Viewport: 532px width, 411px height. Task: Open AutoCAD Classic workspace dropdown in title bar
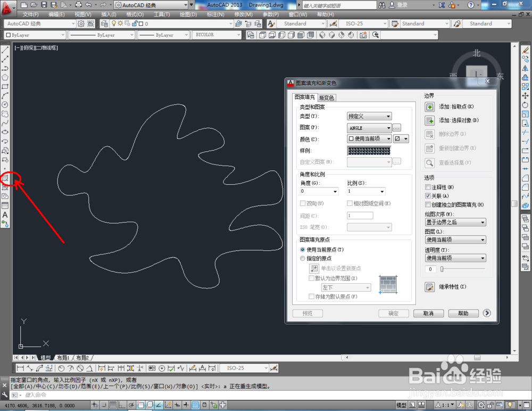[x=151, y=5]
